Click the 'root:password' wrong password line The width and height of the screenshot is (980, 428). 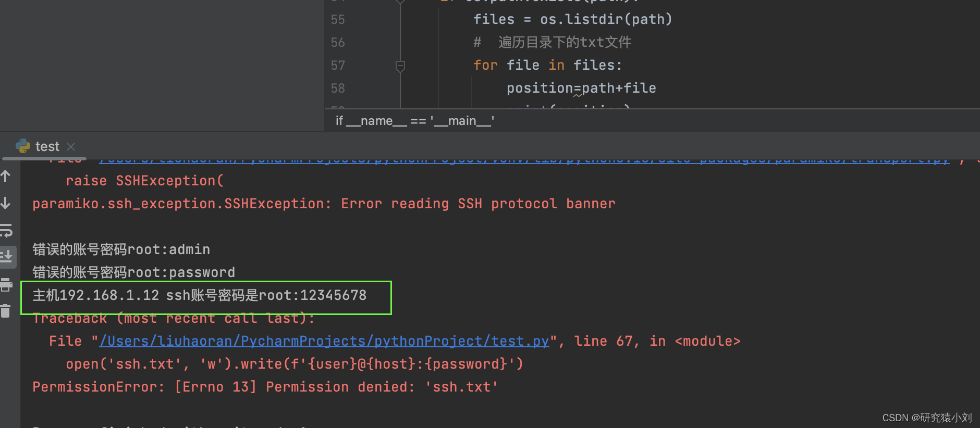click(133, 272)
